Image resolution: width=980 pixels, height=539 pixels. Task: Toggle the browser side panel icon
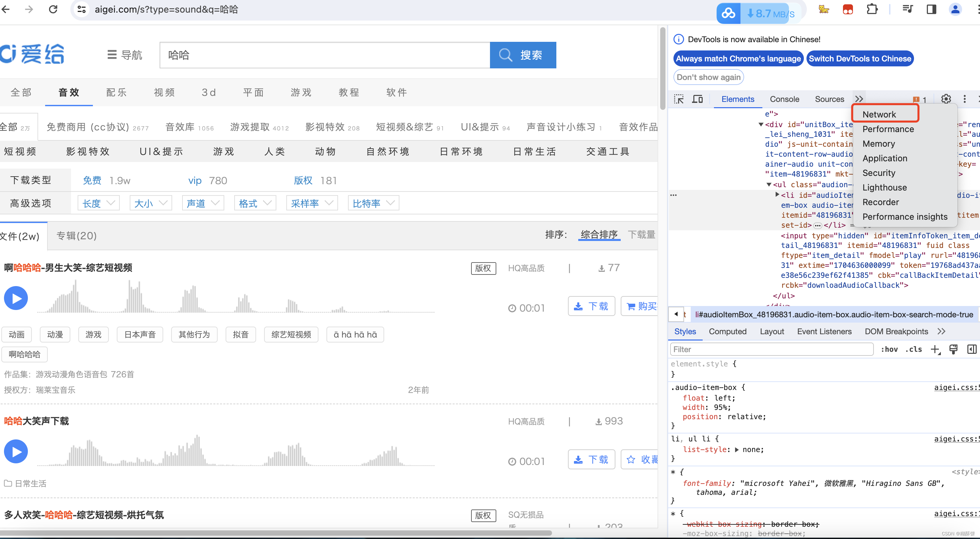[931, 9]
